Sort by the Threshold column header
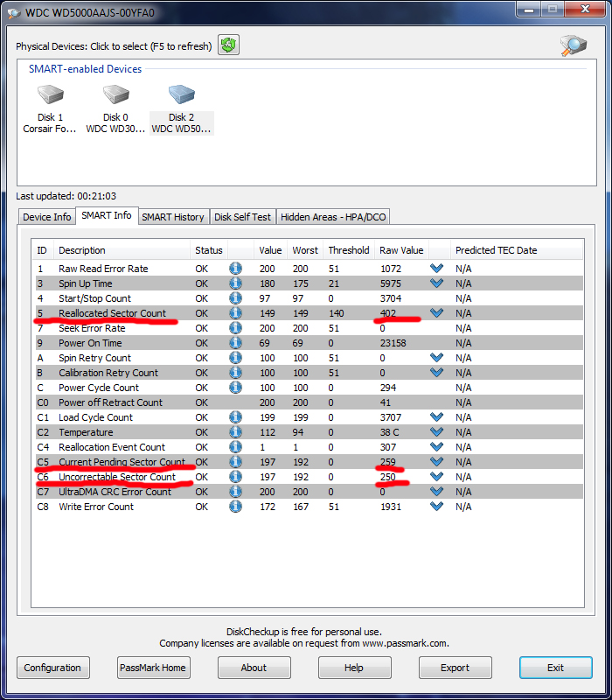Screen dimensions: 612x700 point(349,250)
